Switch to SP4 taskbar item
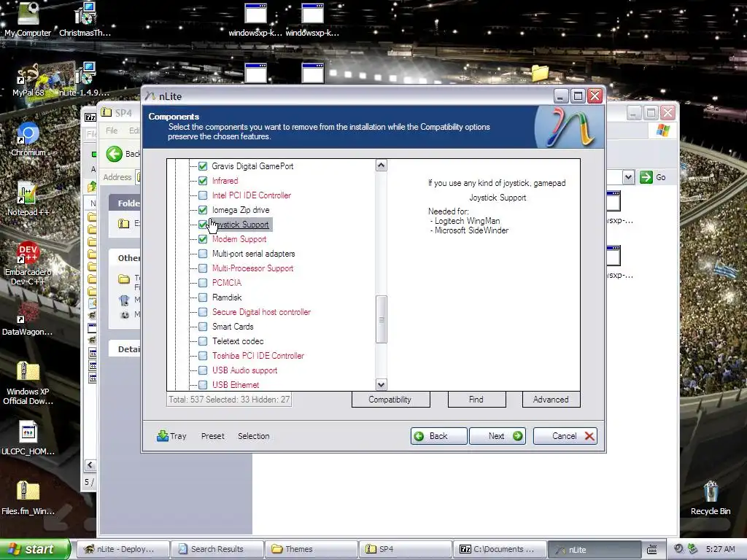 click(405, 549)
